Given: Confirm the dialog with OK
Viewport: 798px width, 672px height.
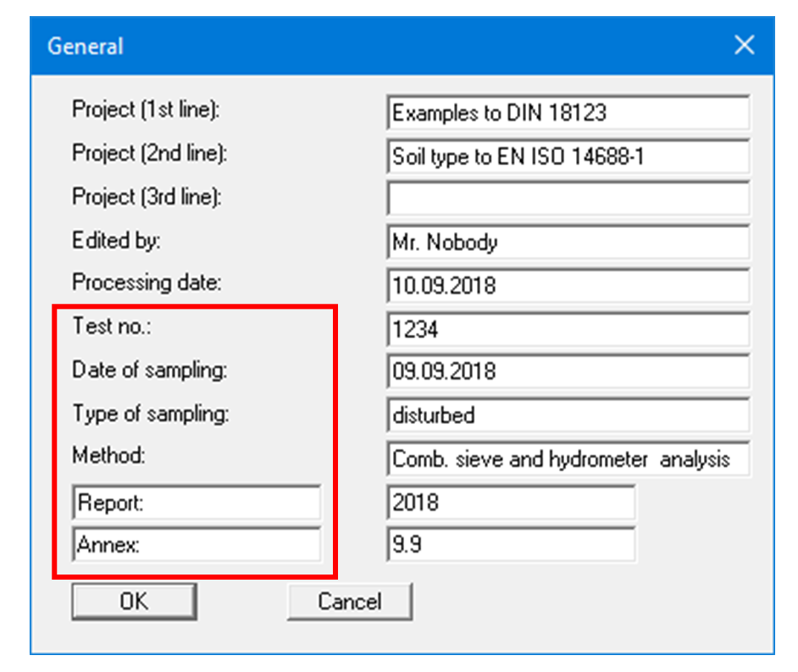Looking at the screenshot, I should [x=134, y=602].
